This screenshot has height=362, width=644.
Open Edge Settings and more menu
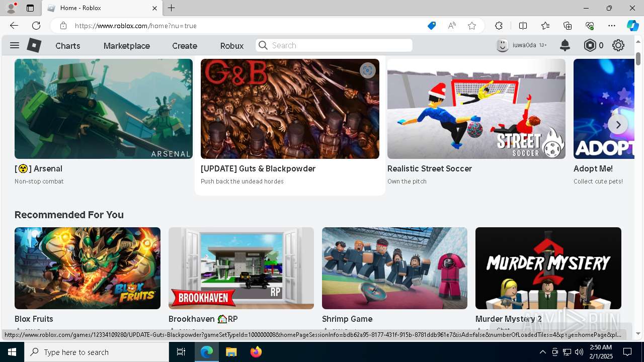[612, 26]
